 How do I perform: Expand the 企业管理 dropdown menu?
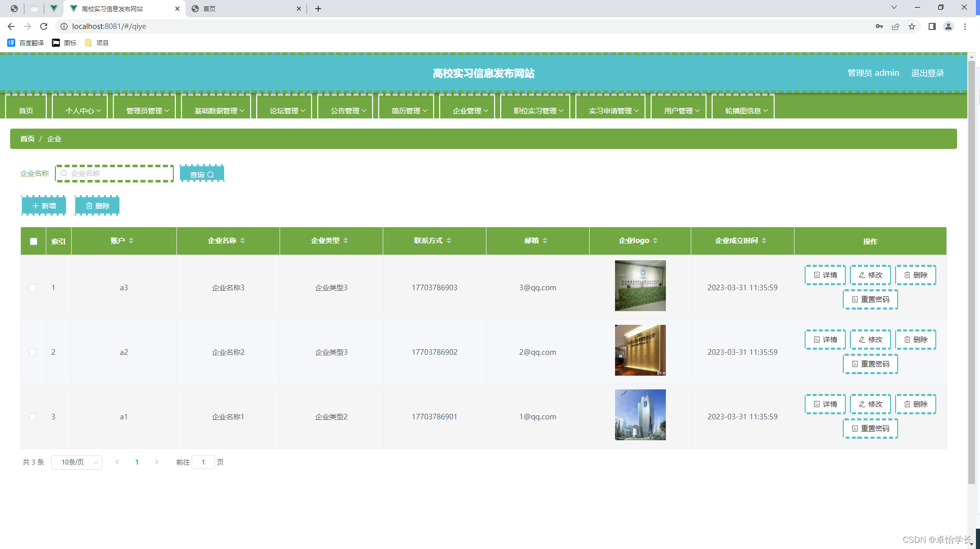470,110
